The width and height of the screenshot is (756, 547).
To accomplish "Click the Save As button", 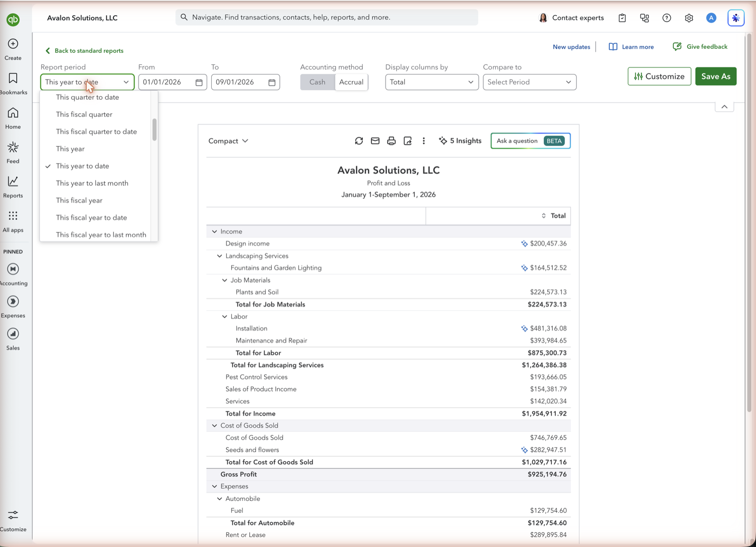I will pos(716,77).
